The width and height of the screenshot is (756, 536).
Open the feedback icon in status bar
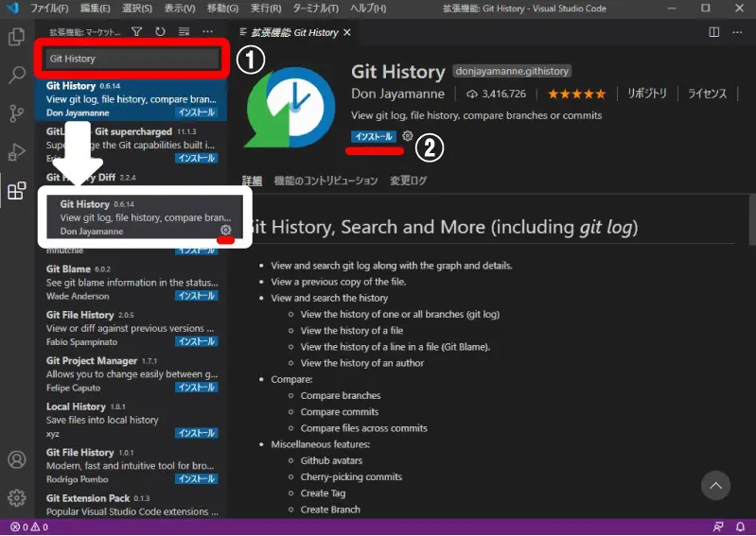[x=718, y=527]
